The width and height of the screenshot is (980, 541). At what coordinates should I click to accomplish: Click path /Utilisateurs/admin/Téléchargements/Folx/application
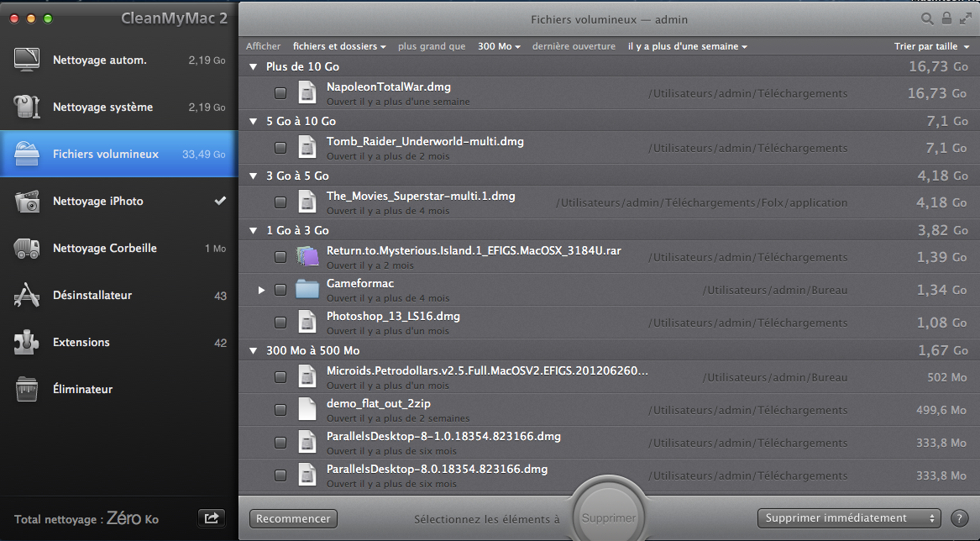click(701, 202)
